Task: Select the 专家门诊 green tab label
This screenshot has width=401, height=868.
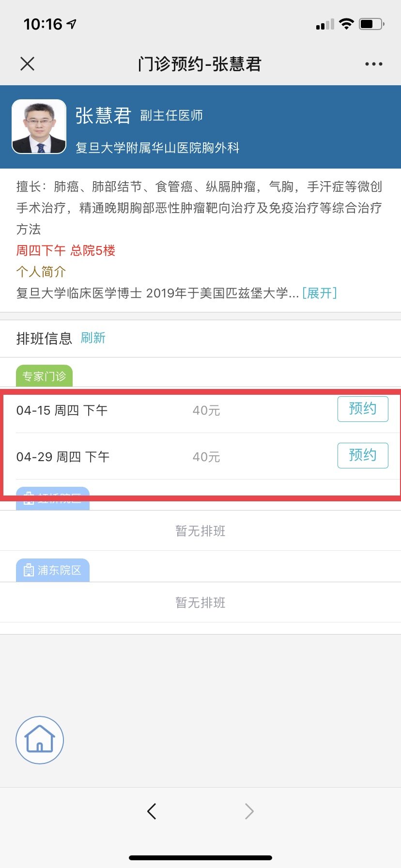Action: (44, 376)
